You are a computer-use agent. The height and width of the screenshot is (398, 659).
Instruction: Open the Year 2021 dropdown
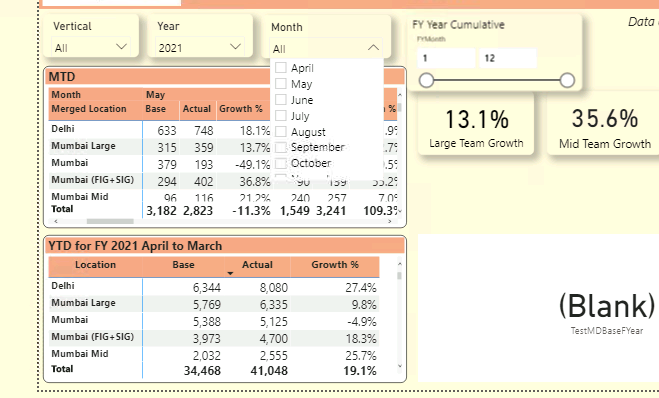[199, 47]
